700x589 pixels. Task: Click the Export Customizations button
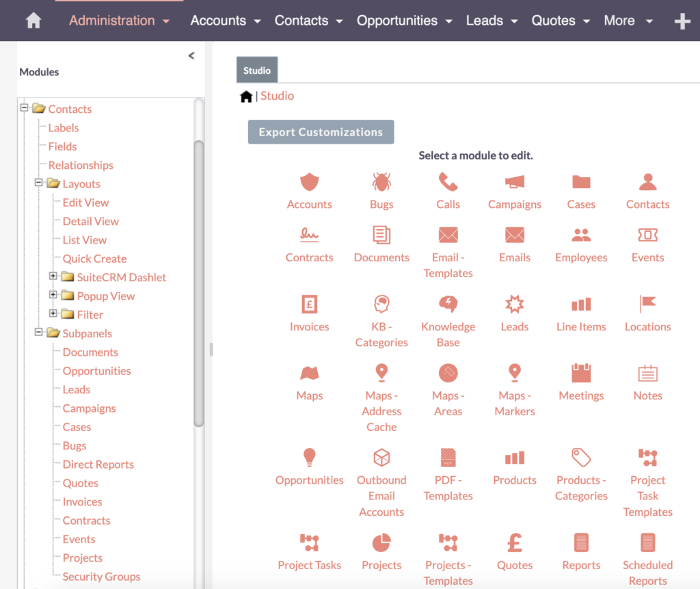(x=321, y=132)
